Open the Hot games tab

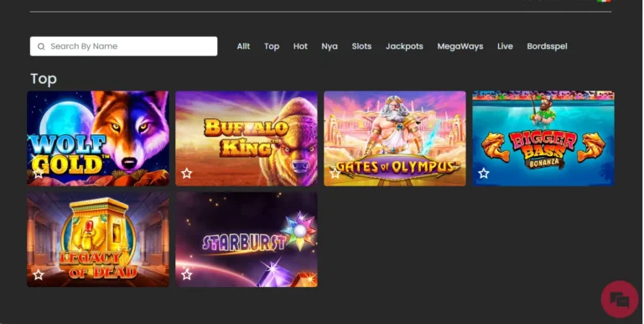coord(300,46)
